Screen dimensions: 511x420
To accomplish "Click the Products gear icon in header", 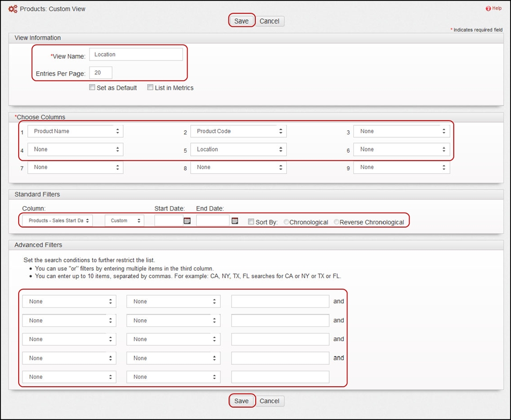I will (x=13, y=9).
